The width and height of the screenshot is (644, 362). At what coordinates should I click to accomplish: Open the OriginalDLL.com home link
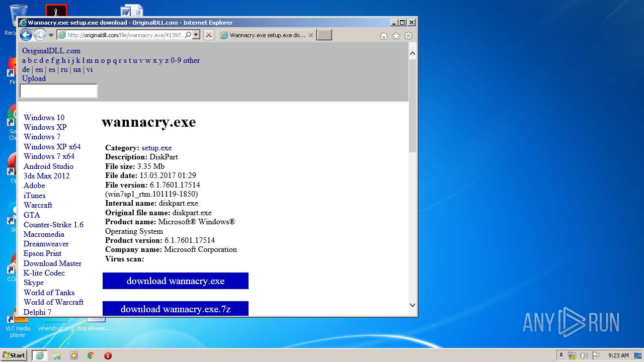pyautogui.click(x=51, y=51)
